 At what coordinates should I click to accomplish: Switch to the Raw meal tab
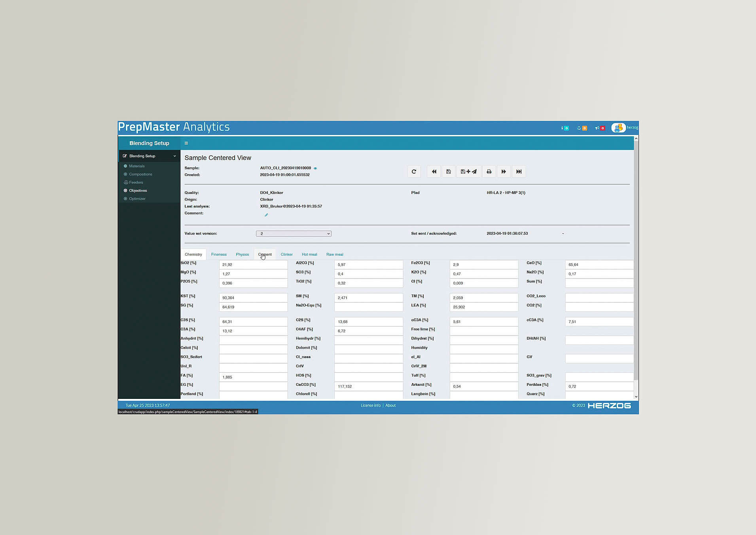pos(335,254)
